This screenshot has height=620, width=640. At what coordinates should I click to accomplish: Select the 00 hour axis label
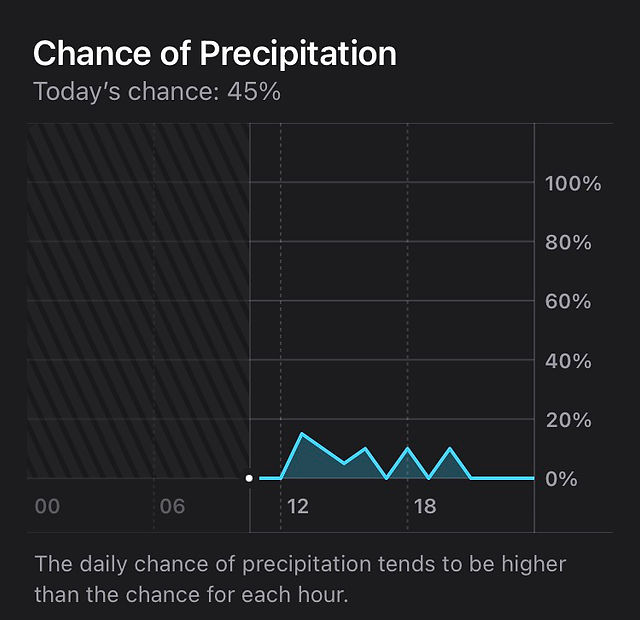47,507
